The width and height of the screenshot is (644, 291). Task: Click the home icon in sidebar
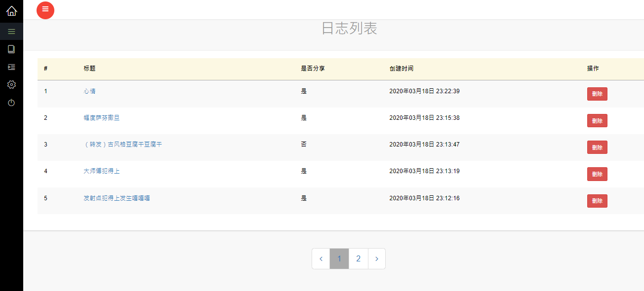[11, 11]
